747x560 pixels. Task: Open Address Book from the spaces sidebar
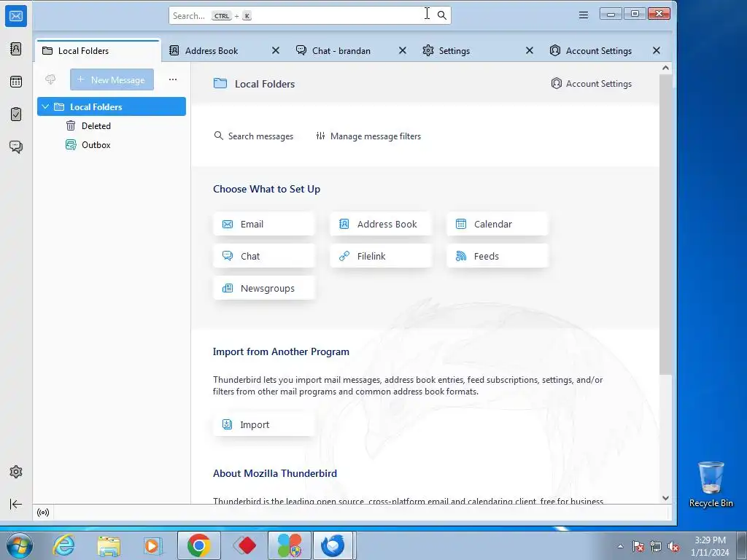(x=16, y=49)
